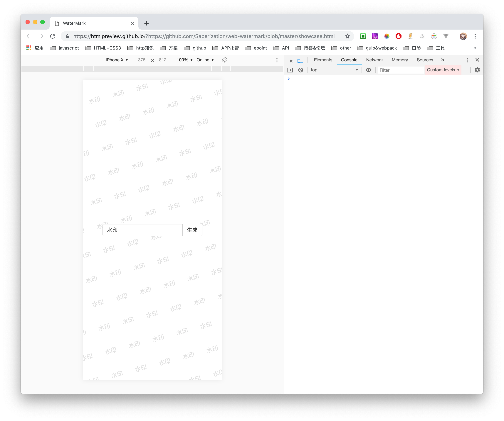The image size is (504, 421).
Task: Reload the current page
Action: pos(53,36)
